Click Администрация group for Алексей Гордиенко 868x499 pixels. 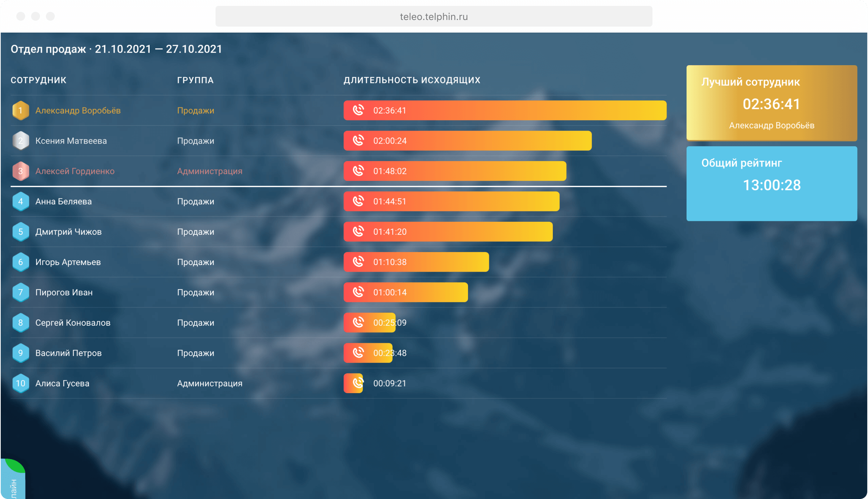(x=210, y=171)
